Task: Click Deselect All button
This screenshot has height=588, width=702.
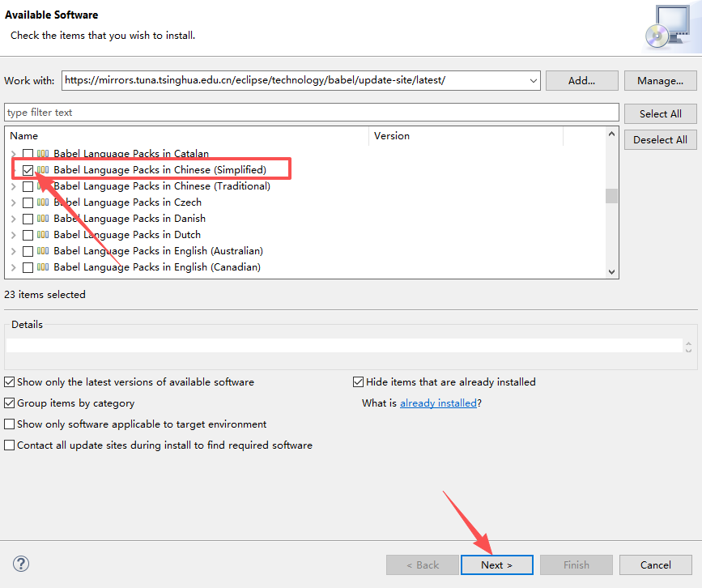Action: pyautogui.click(x=661, y=140)
